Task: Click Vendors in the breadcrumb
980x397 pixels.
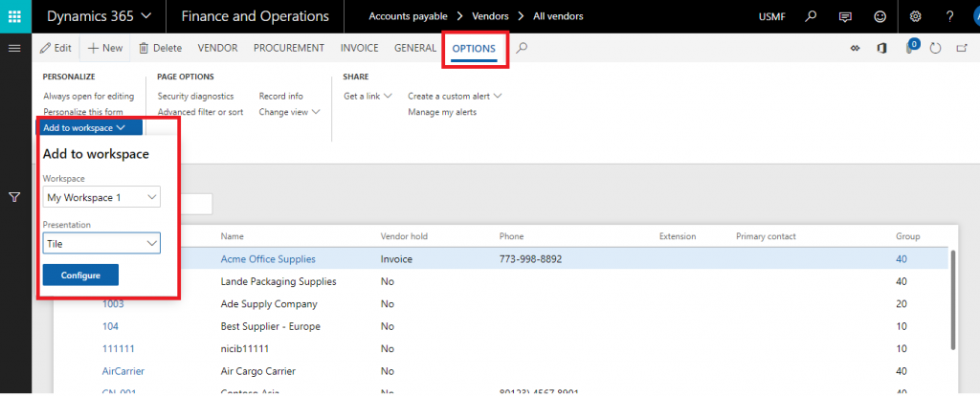Action: (491, 16)
